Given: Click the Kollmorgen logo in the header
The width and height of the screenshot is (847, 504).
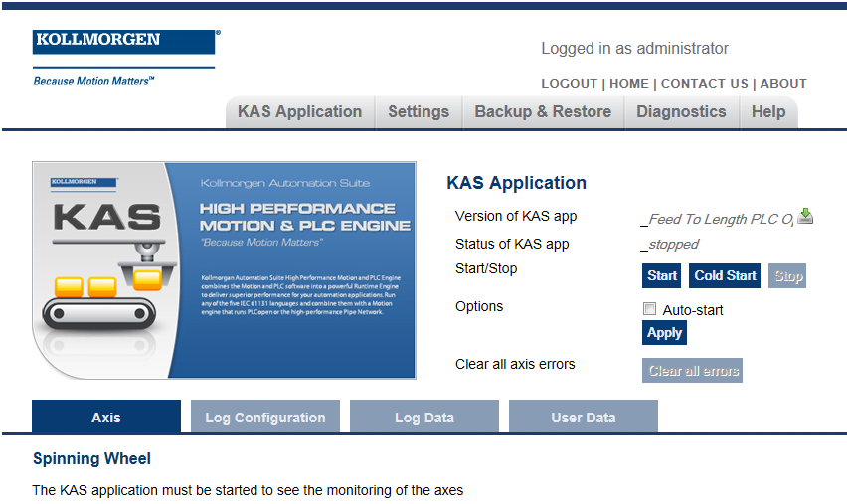Looking at the screenshot, I should [x=123, y=42].
